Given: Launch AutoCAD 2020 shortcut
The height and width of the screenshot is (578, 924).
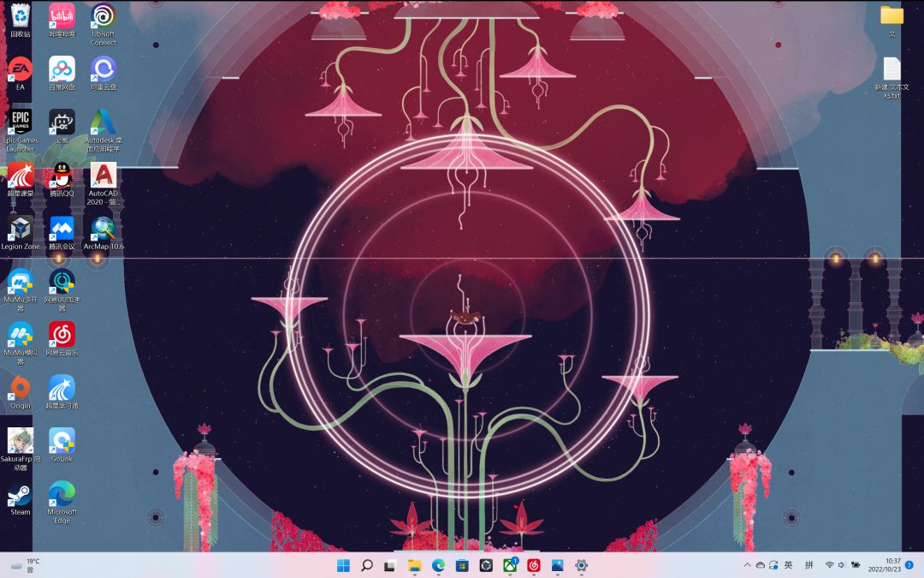Looking at the screenshot, I should (x=104, y=183).
